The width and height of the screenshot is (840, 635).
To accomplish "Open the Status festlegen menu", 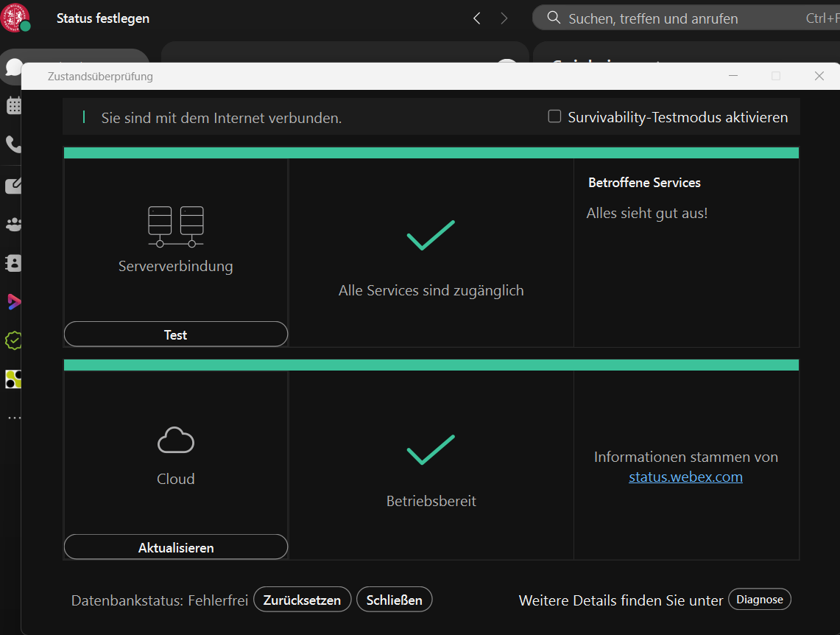I will pyautogui.click(x=103, y=18).
